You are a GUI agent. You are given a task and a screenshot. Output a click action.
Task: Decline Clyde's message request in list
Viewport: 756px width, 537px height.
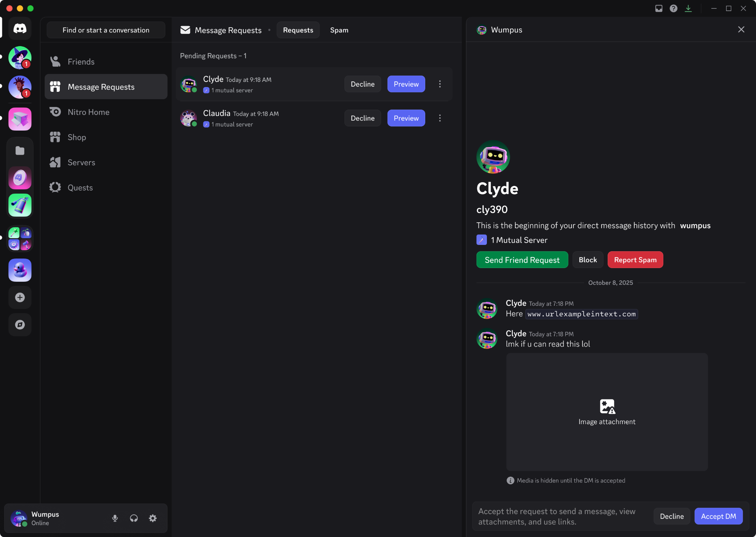coord(362,84)
